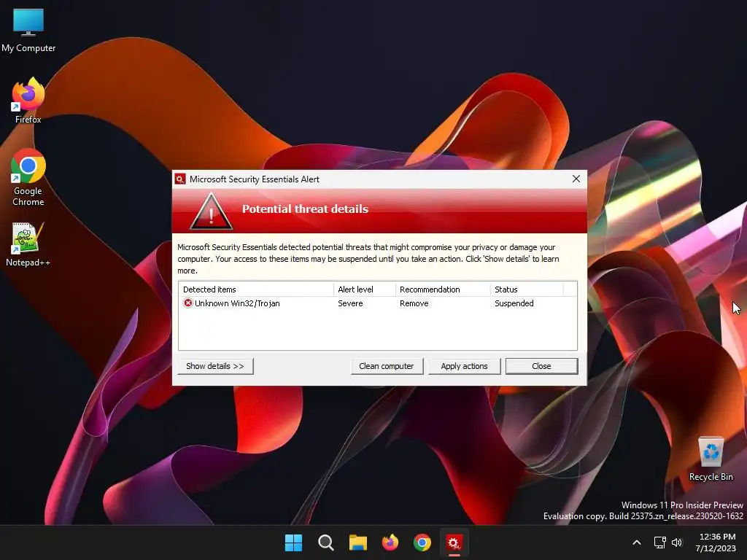Open the clock showing 12:36 PM
Image resolution: width=747 pixels, height=560 pixels.
[716, 542]
